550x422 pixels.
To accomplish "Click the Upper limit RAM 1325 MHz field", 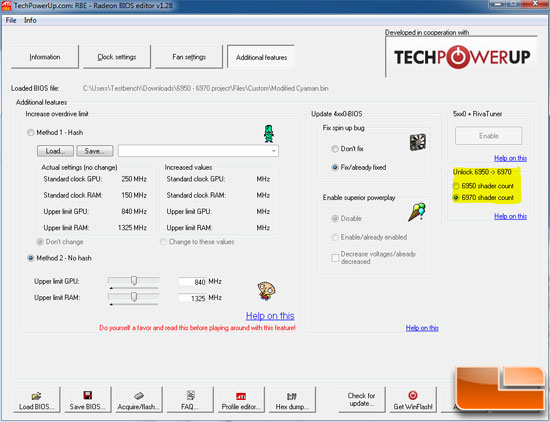I will pos(192,298).
